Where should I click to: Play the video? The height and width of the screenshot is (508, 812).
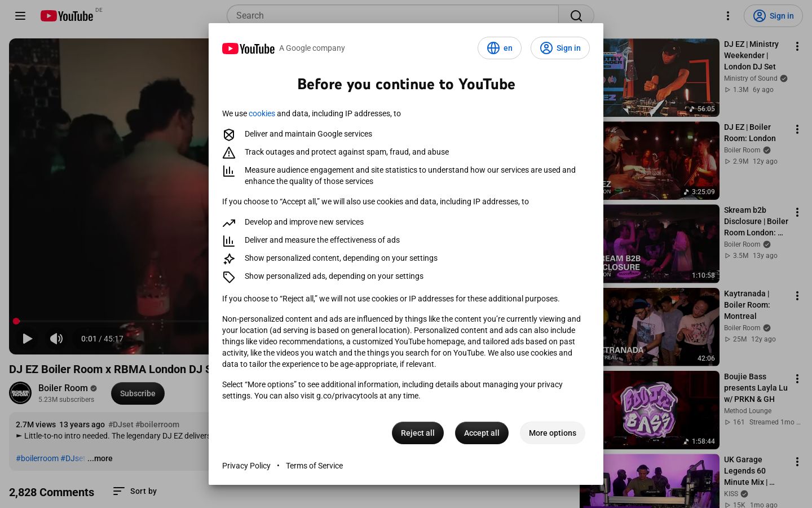click(x=27, y=339)
